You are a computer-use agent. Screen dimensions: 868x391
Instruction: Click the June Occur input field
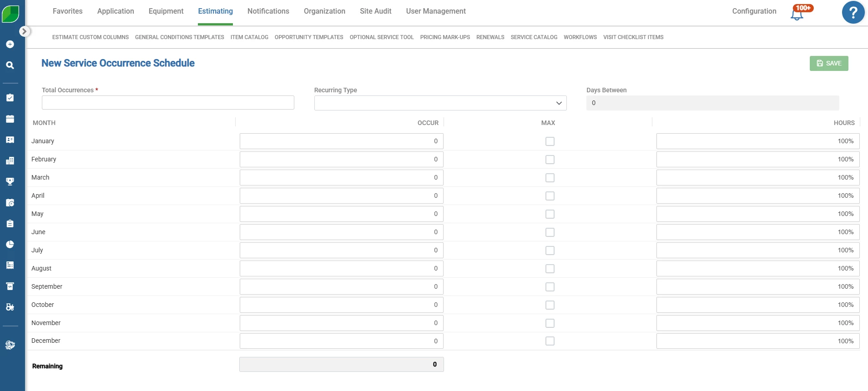tap(342, 232)
